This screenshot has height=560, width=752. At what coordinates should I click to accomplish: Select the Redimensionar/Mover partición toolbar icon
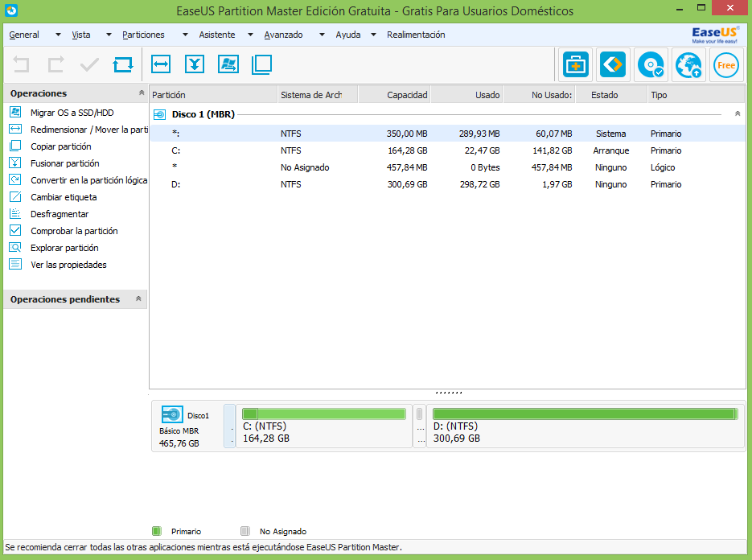pos(162,64)
